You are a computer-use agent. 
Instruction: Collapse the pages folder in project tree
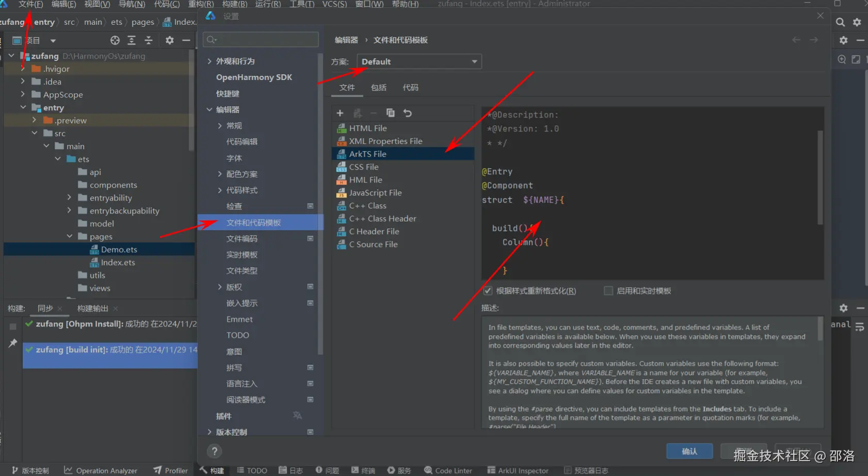(70, 236)
